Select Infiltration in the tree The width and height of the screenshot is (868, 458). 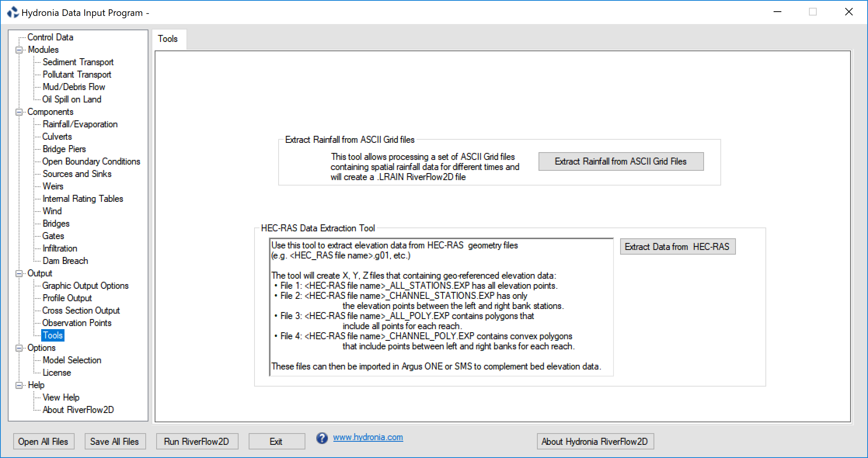(60, 248)
